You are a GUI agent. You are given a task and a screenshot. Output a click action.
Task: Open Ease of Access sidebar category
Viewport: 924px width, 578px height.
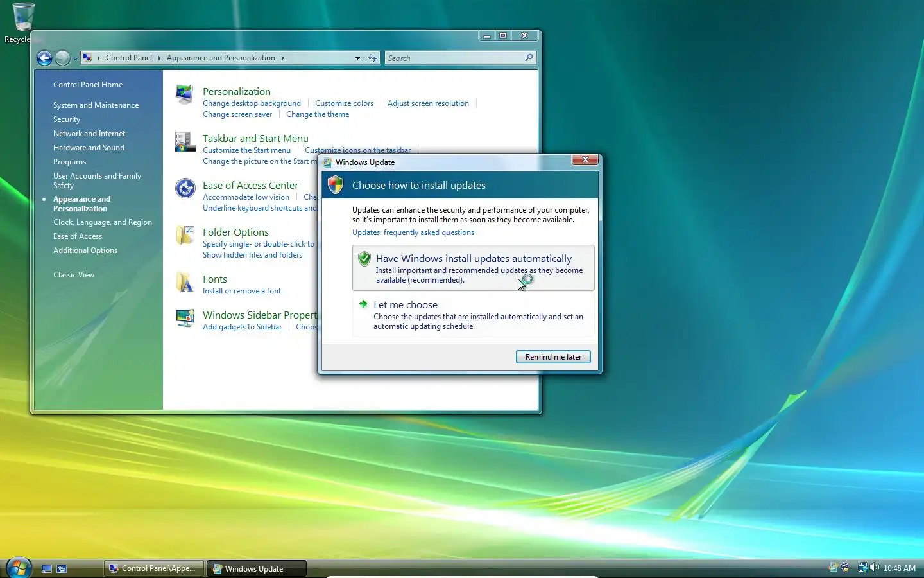[x=78, y=236]
